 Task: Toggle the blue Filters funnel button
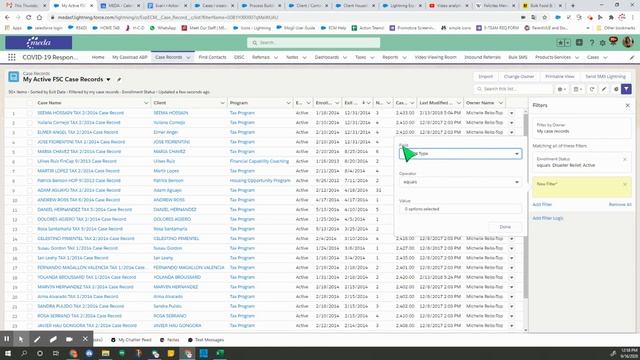pos(626,89)
